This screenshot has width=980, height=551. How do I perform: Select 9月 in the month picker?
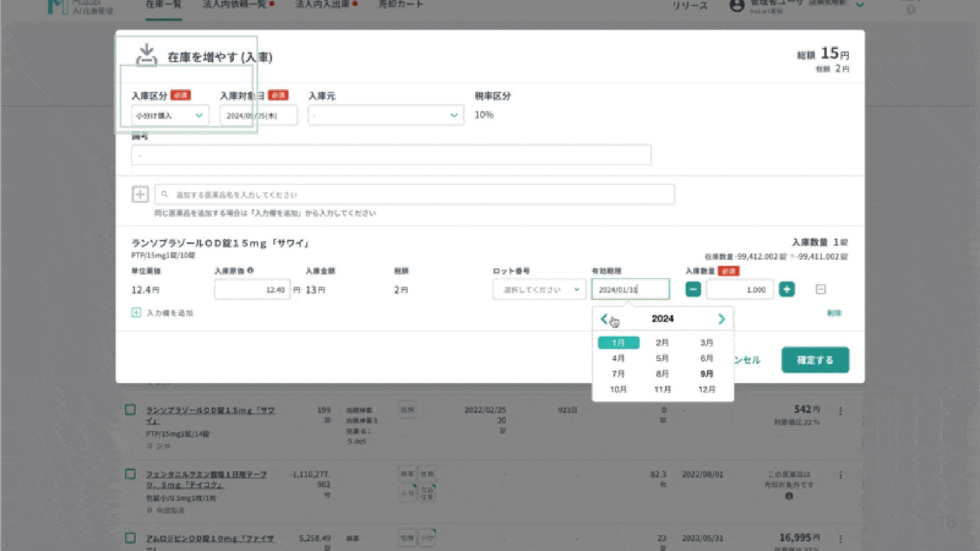706,374
